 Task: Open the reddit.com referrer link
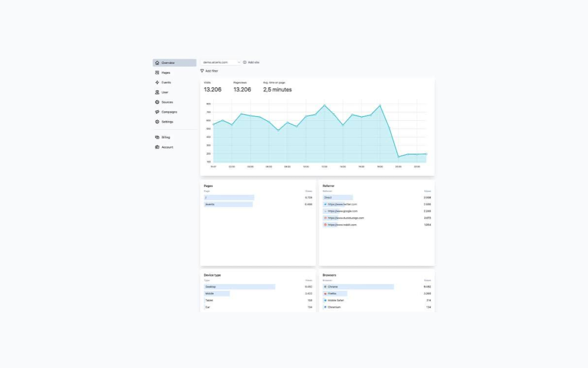[342, 225]
